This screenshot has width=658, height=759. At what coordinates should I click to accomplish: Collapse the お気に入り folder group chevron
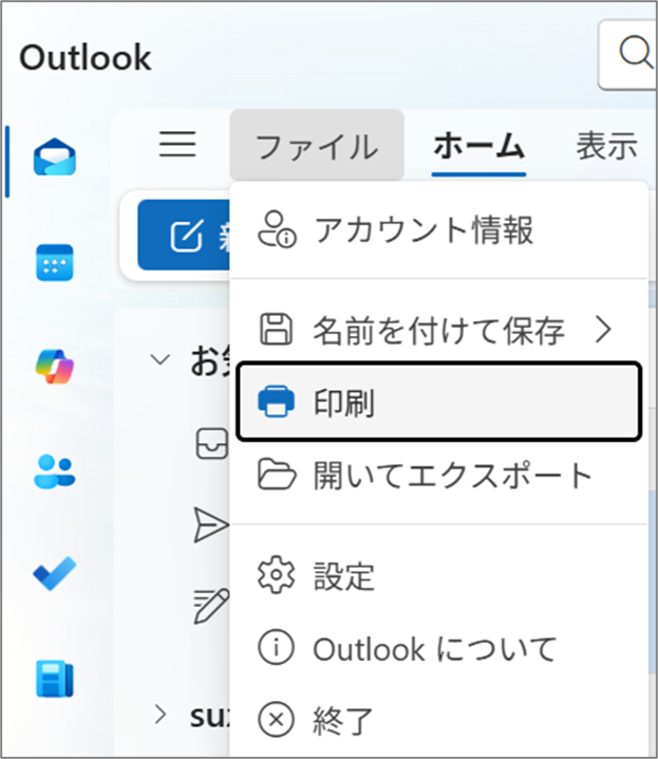(x=160, y=360)
